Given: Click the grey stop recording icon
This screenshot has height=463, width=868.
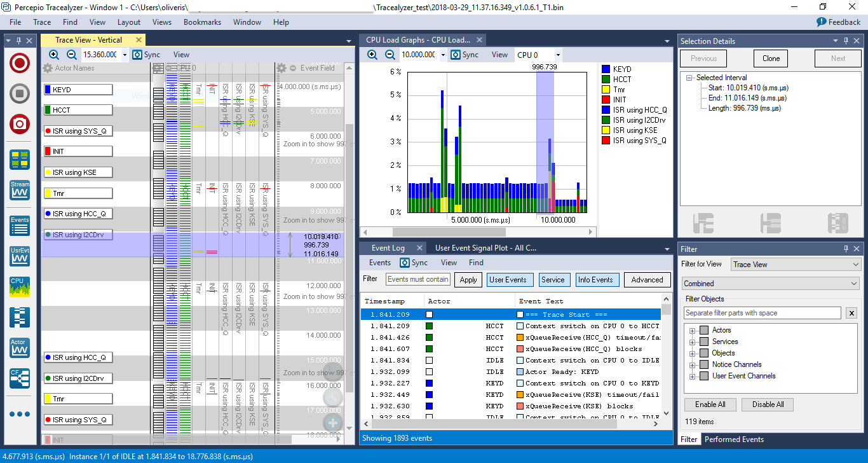Looking at the screenshot, I should pyautogui.click(x=20, y=93).
